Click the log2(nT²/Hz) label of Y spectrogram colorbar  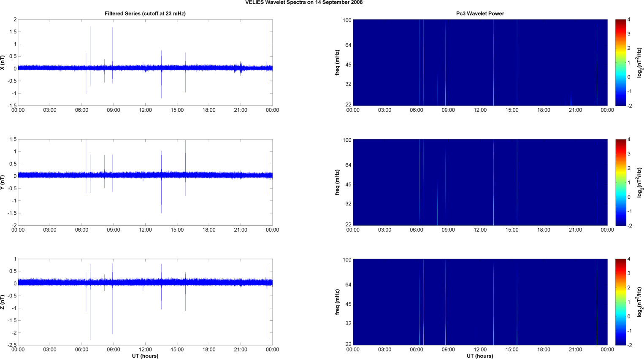[640, 182]
